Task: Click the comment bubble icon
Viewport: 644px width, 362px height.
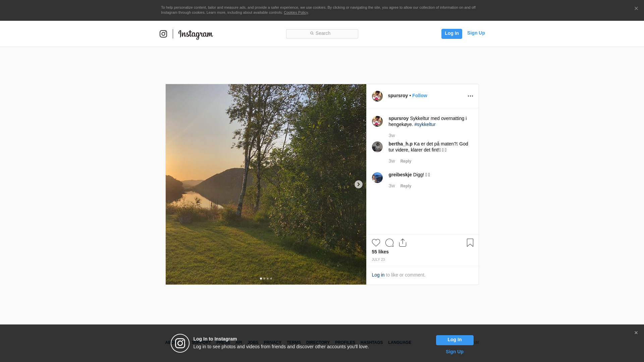Action: [x=389, y=243]
